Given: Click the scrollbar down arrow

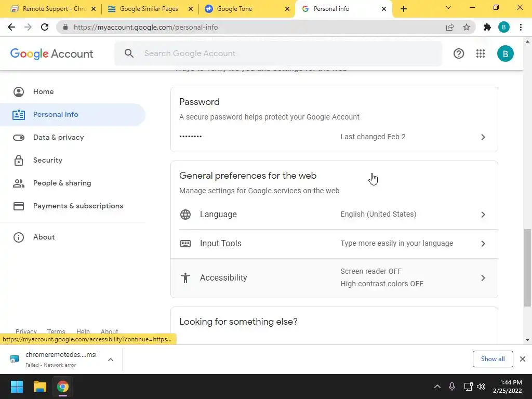Looking at the screenshot, I should [x=527, y=340].
